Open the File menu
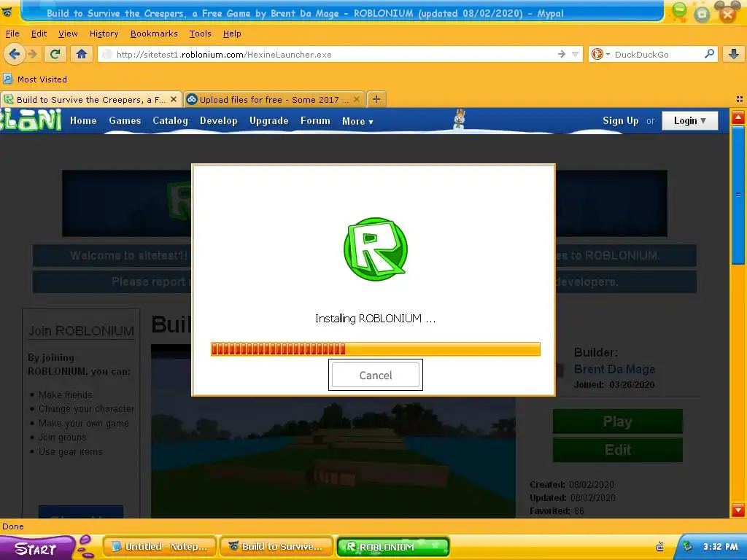 [12, 34]
